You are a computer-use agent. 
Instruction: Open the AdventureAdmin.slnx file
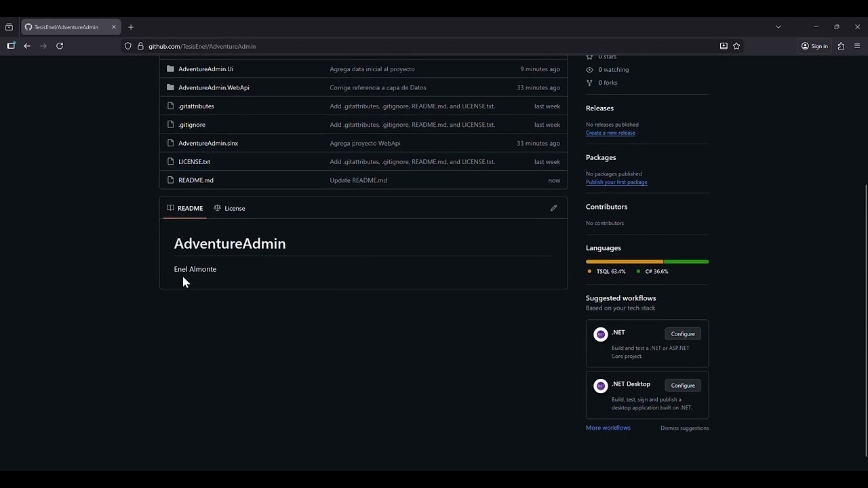click(x=208, y=143)
